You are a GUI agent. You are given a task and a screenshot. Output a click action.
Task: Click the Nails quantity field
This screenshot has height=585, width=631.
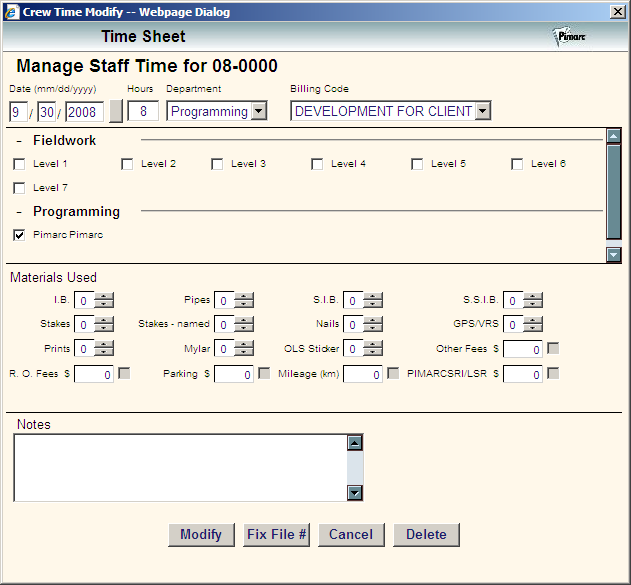pos(353,325)
